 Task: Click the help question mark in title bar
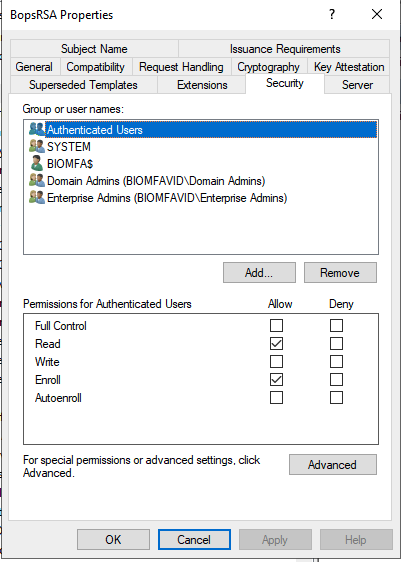(332, 14)
